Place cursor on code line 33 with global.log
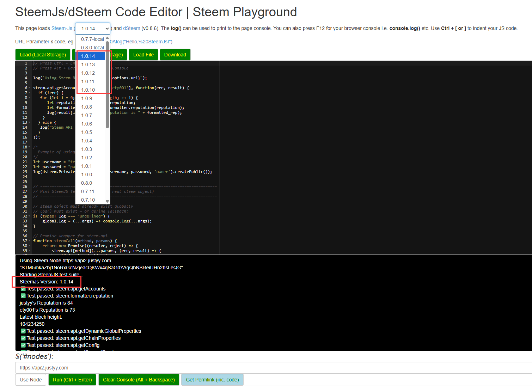532x392 pixels. click(97, 221)
